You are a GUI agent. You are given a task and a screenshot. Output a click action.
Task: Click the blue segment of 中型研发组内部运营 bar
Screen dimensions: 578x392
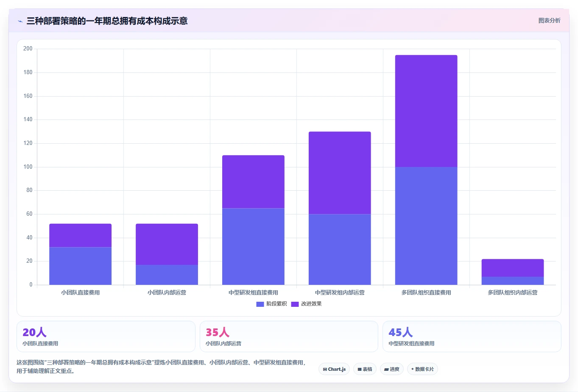click(x=340, y=249)
